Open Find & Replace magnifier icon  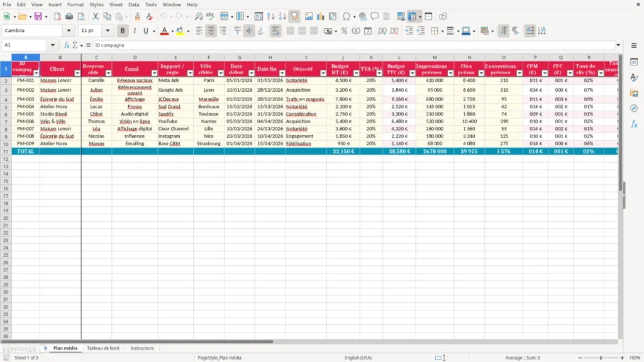198,16
